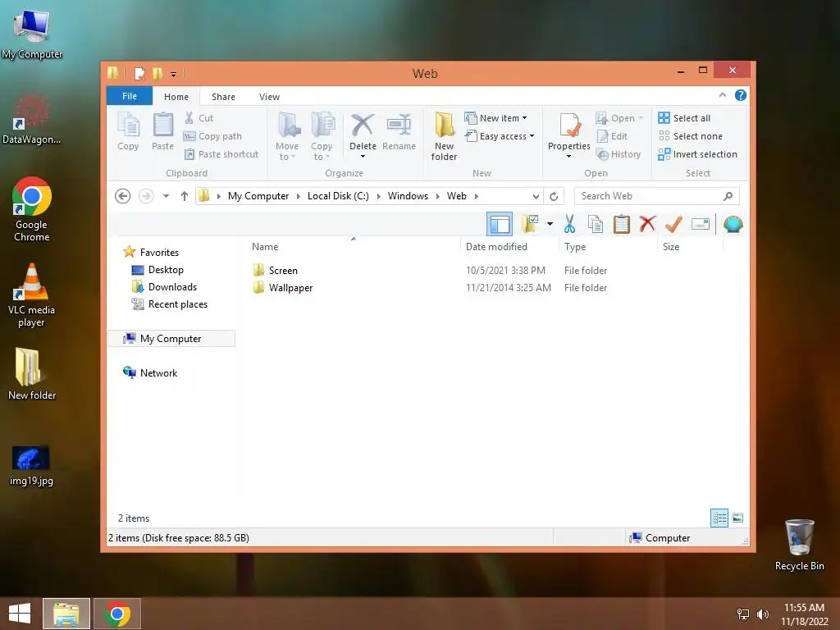Click the folder options icon in classic toolbar
840x630 pixels.
529,224
